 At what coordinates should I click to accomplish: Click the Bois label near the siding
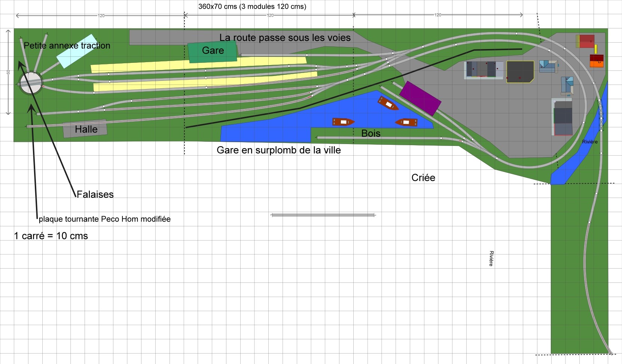(371, 133)
